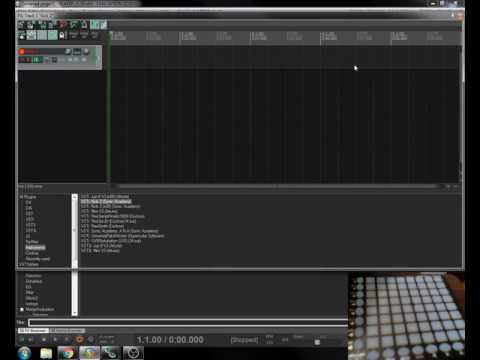Arm the track for recording
Screen dimensions: 480x360
[x=22, y=51]
